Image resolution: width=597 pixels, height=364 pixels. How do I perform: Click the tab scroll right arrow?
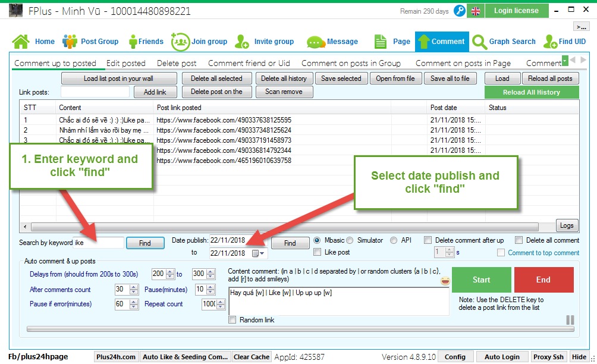(x=583, y=60)
